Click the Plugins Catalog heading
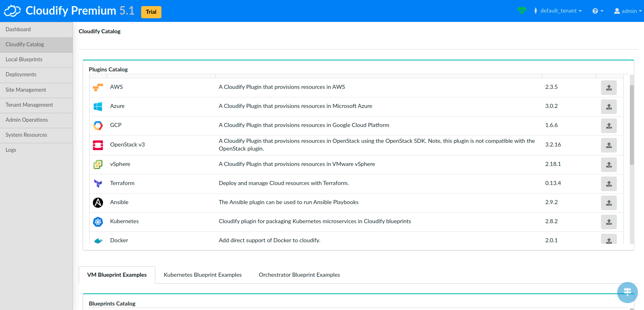This screenshot has width=644, height=310. coord(108,69)
